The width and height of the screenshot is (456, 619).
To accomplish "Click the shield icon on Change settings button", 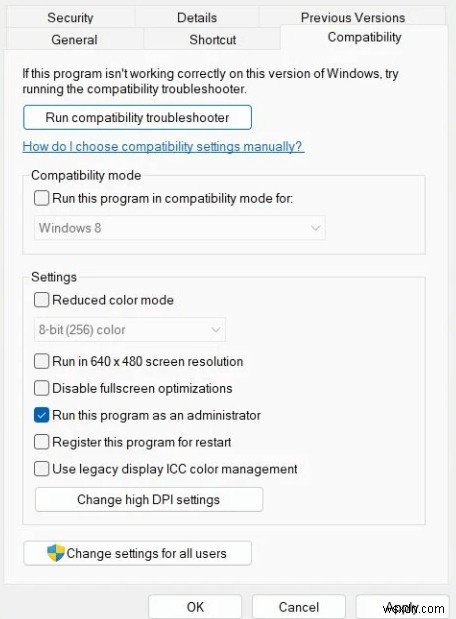I will click(56, 553).
